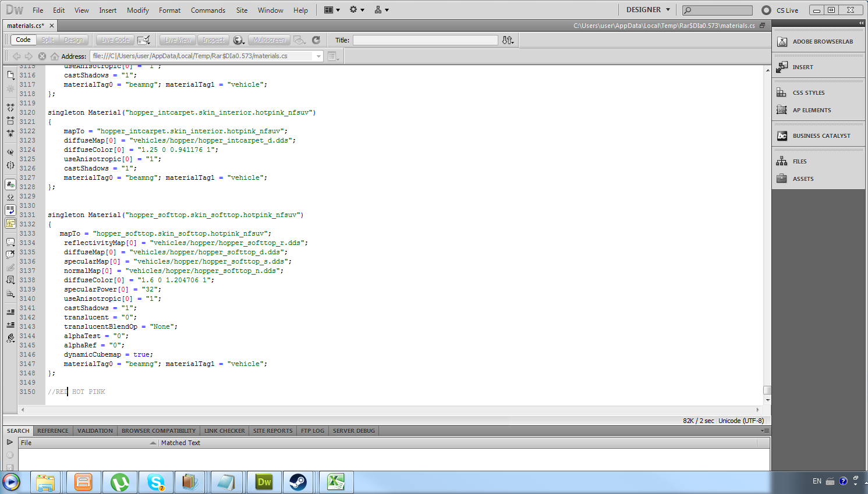Open the Insert menu

click(108, 10)
